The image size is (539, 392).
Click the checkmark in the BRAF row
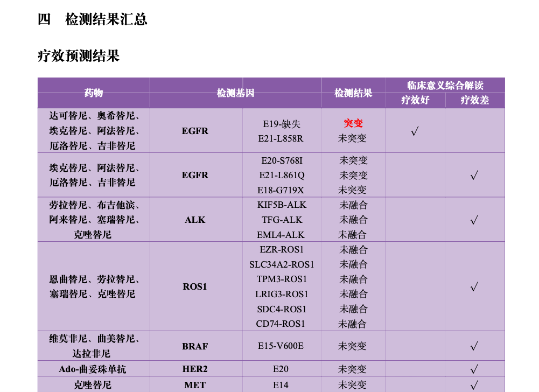point(474,346)
